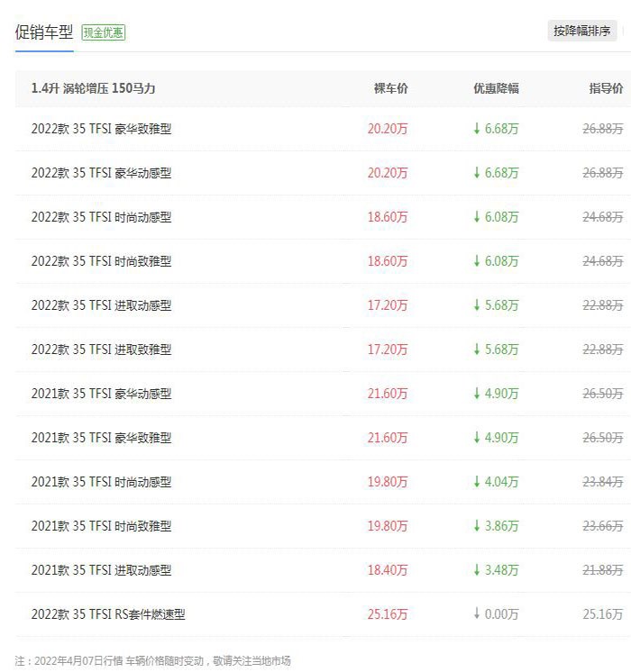Click 26.88万 guide price of 2022款 豪华致雅型
Viewport: 631px width, 672px height.
coord(603,129)
